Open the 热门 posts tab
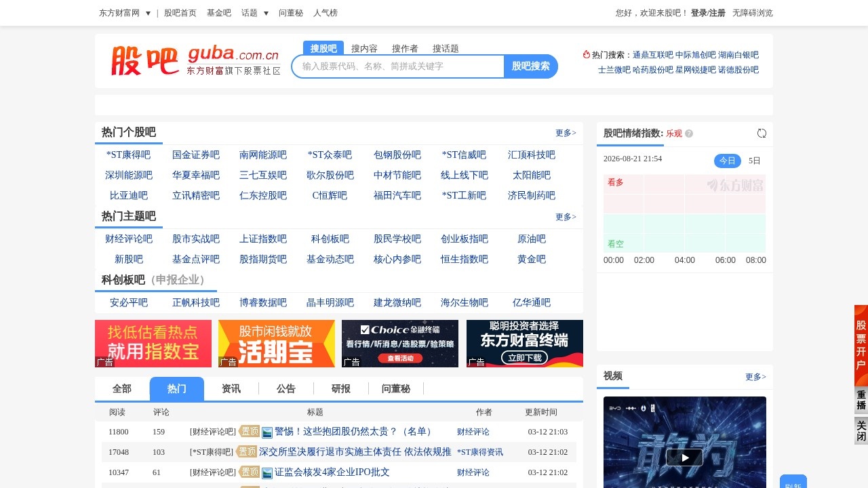Screen dimensions: 868x488 click(177, 388)
